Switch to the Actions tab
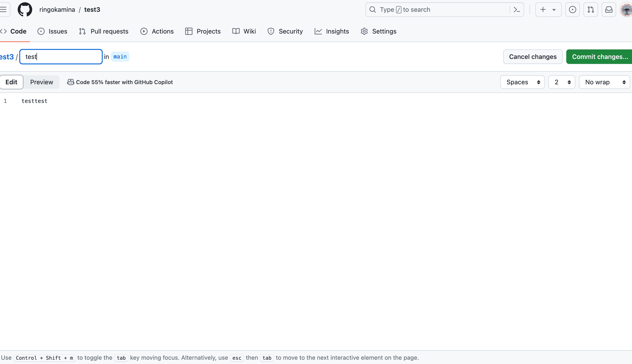This screenshot has height=364, width=632. 157,31
